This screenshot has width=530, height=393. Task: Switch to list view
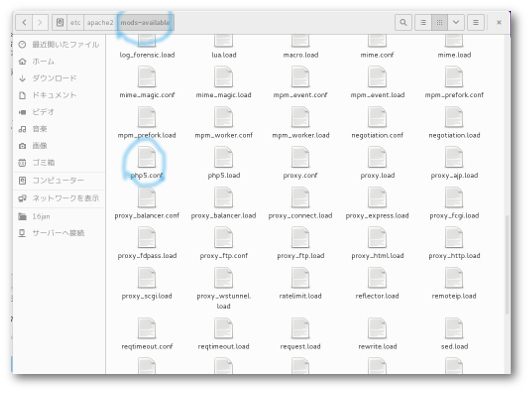pos(423,23)
